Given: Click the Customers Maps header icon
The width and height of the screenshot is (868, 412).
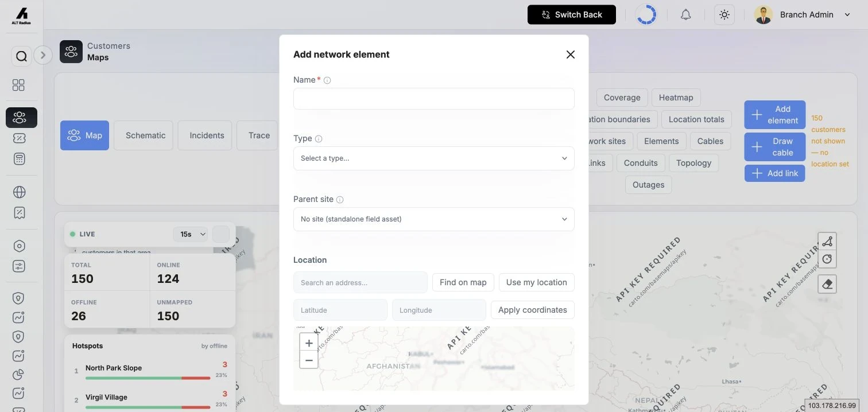Looking at the screenshot, I should pos(71,52).
